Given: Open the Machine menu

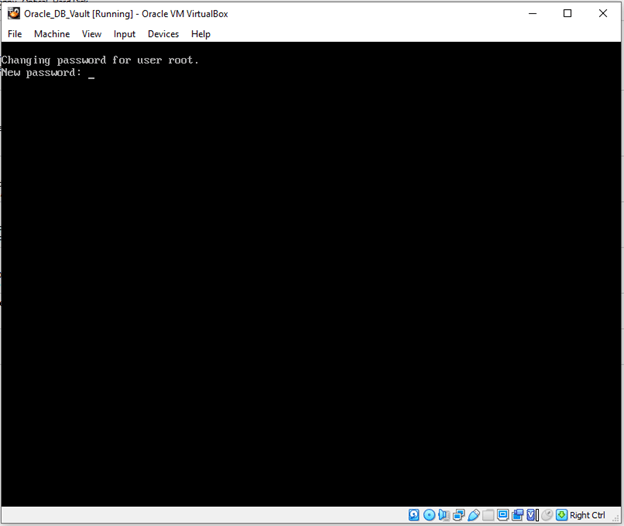Looking at the screenshot, I should tap(52, 34).
